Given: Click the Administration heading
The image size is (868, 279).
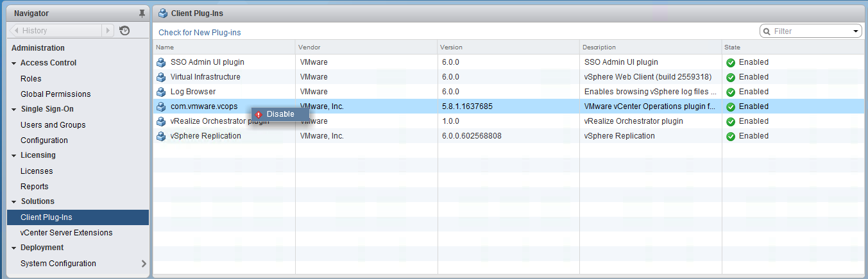Looking at the screenshot, I should [38, 48].
